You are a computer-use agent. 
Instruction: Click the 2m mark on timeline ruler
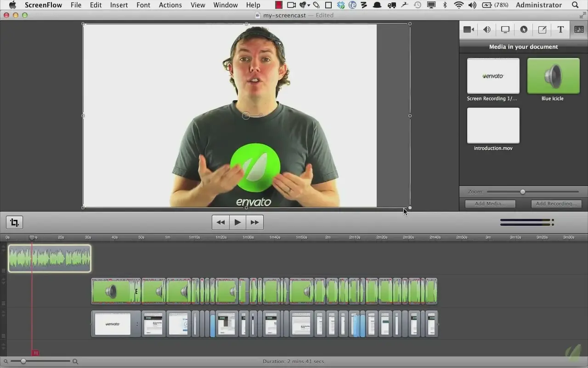click(x=328, y=237)
